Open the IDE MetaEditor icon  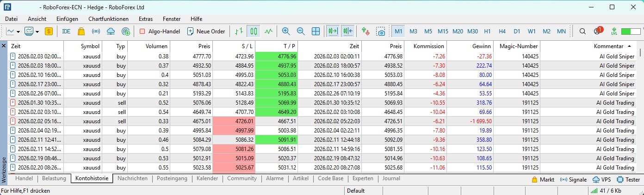click(66, 31)
